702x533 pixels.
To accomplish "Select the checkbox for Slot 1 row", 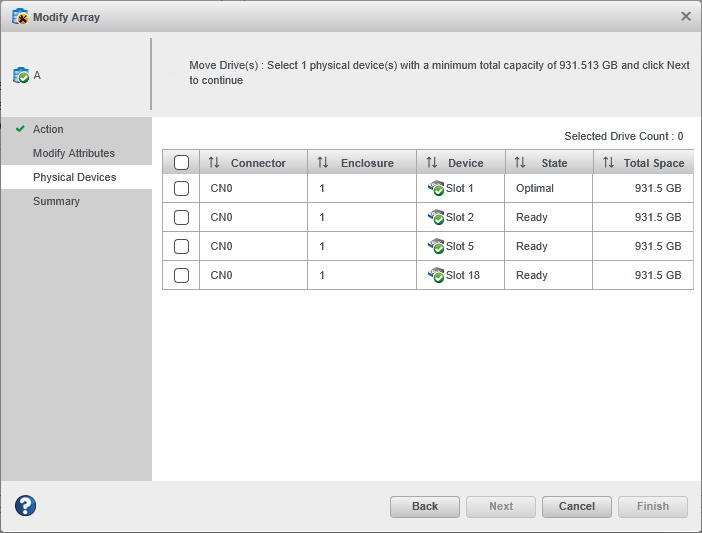I will coord(181,188).
